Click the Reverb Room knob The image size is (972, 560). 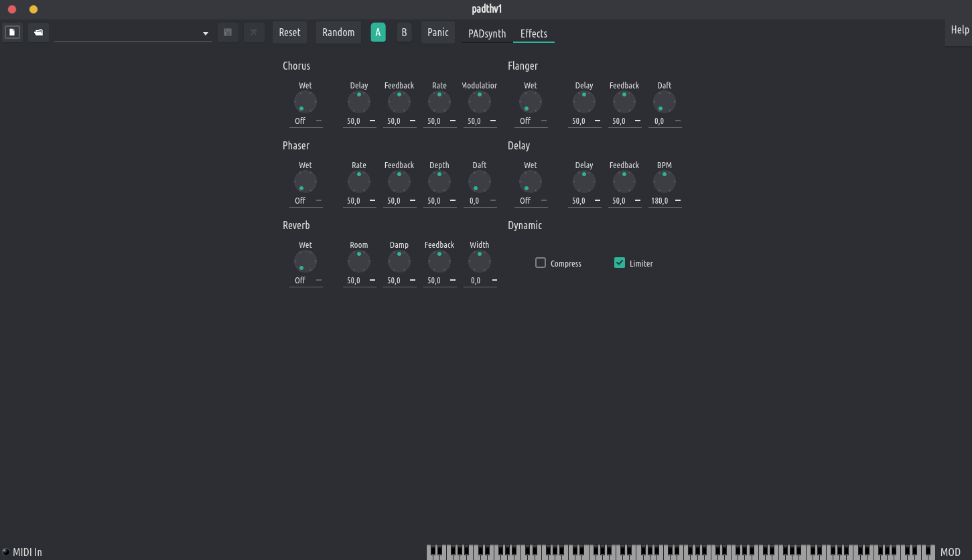[x=359, y=262]
